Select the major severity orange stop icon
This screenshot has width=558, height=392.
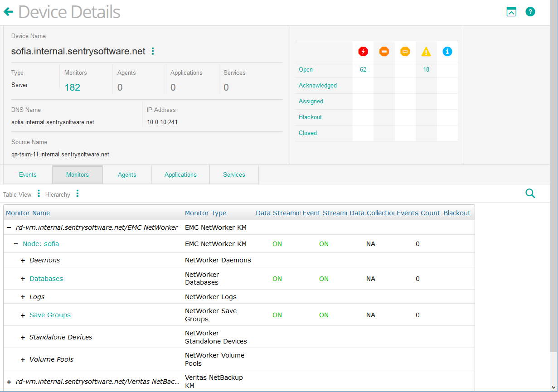coord(384,52)
